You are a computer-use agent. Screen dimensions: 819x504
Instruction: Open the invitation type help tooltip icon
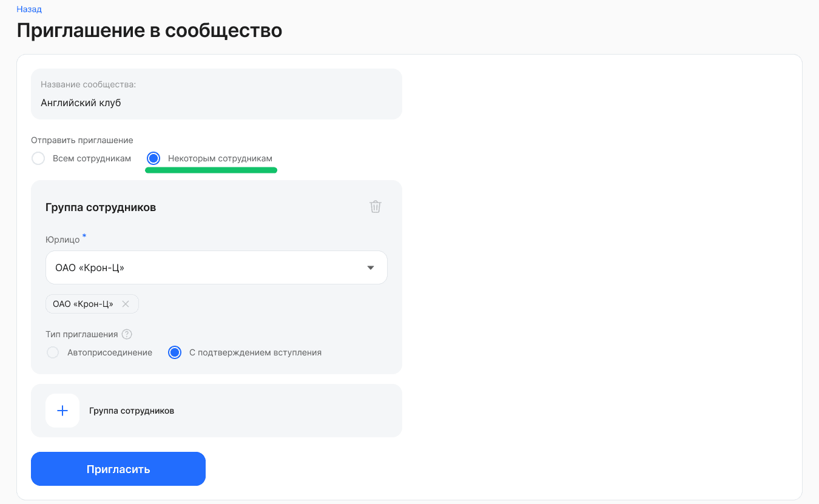[127, 334]
